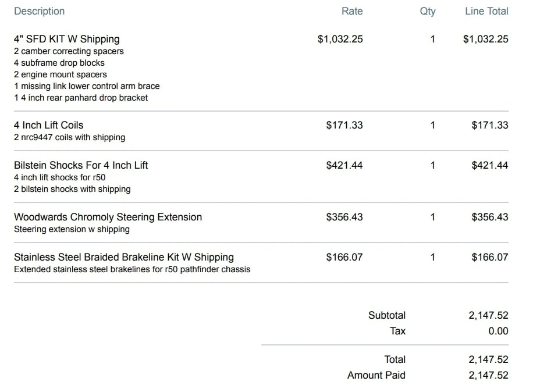Select Woodwards Chromoly Steering Extension item
Viewport: 533px width, 392px height.
(x=108, y=217)
